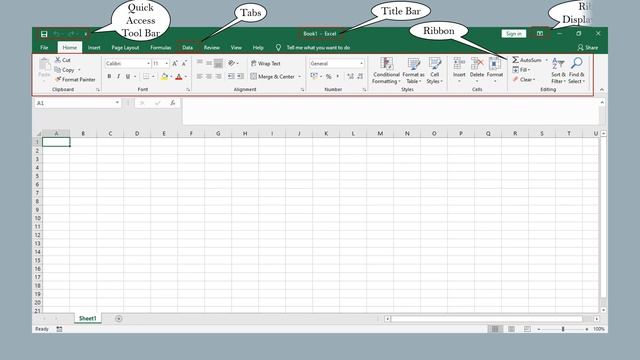This screenshot has width=640, height=360.
Task: Click the Fill Color paint bucket
Action: (x=164, y=76)
